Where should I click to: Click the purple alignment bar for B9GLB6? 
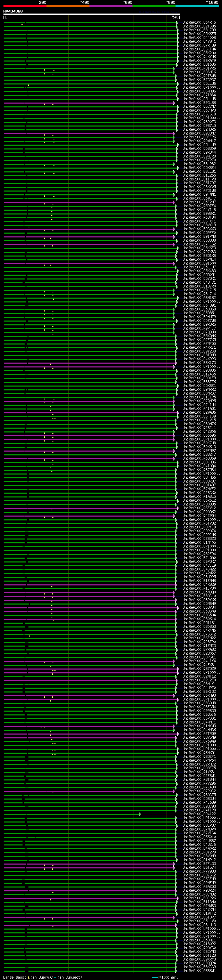(89, 103)
